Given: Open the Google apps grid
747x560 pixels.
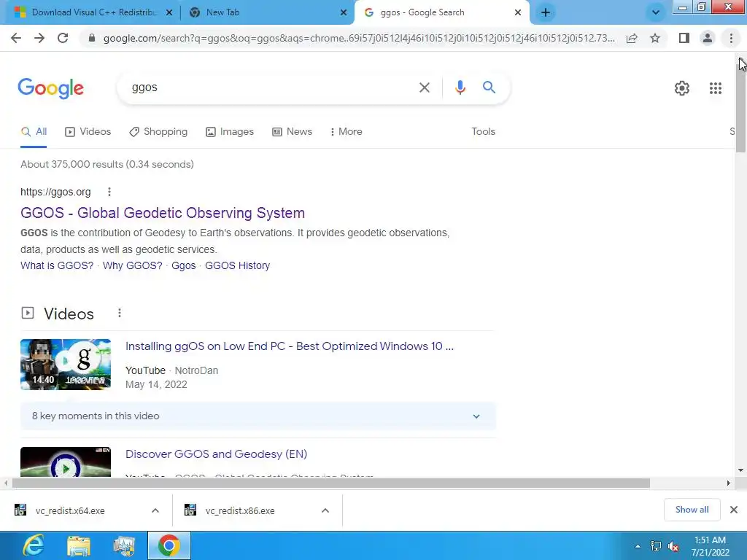Looking at the screenshot, I should click(x=715, y=88).
